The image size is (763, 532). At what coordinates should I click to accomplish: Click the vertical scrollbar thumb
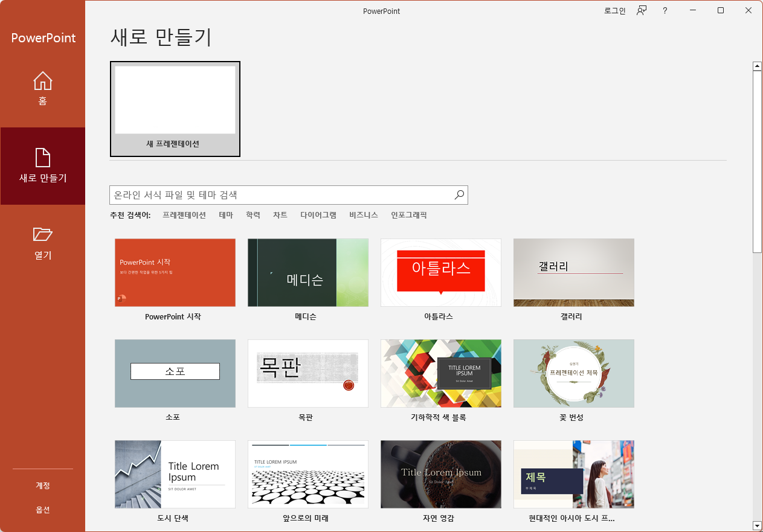click(757, 161)
